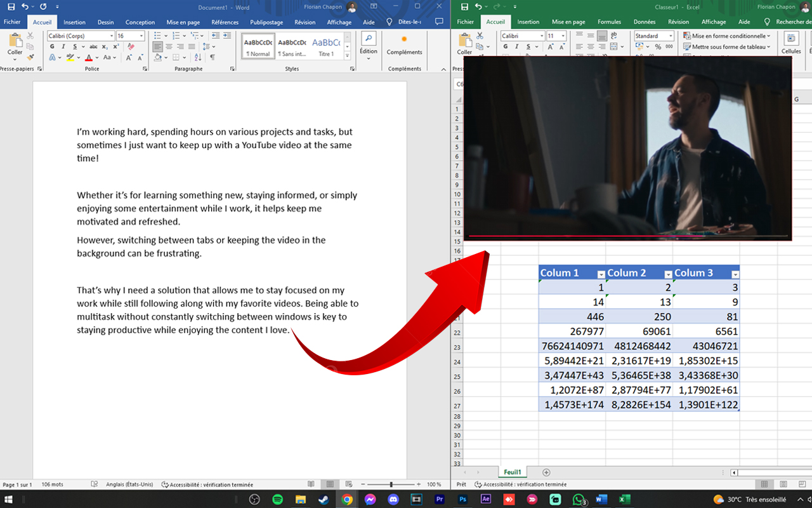Cut selection with Excel scissors icon
Image resolution: width=812 pixels, height=508 pixels.
[x=480, y=36]
